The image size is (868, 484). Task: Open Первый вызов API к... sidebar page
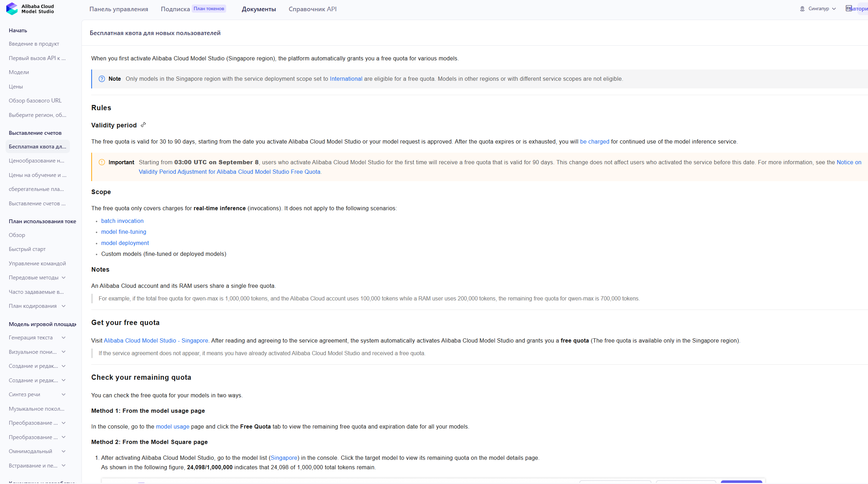(37, 58)
